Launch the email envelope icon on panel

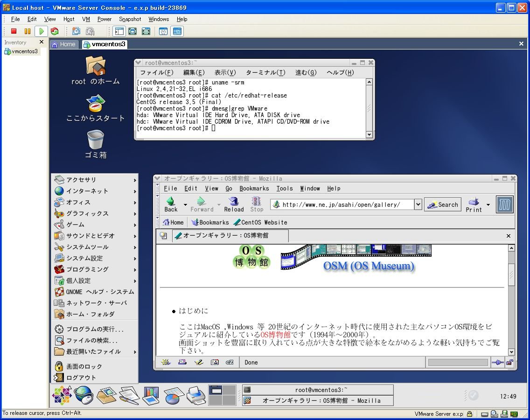106,395
